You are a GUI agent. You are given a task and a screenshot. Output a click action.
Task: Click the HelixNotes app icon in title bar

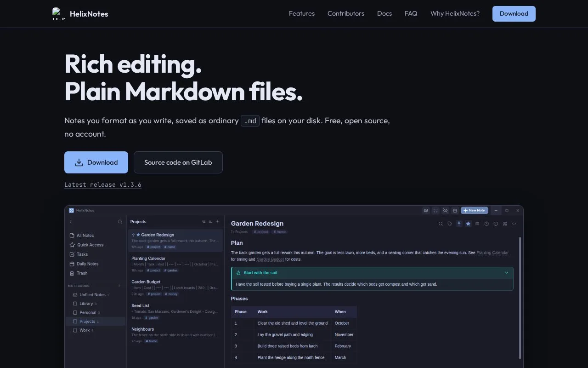tap(71, 210)
